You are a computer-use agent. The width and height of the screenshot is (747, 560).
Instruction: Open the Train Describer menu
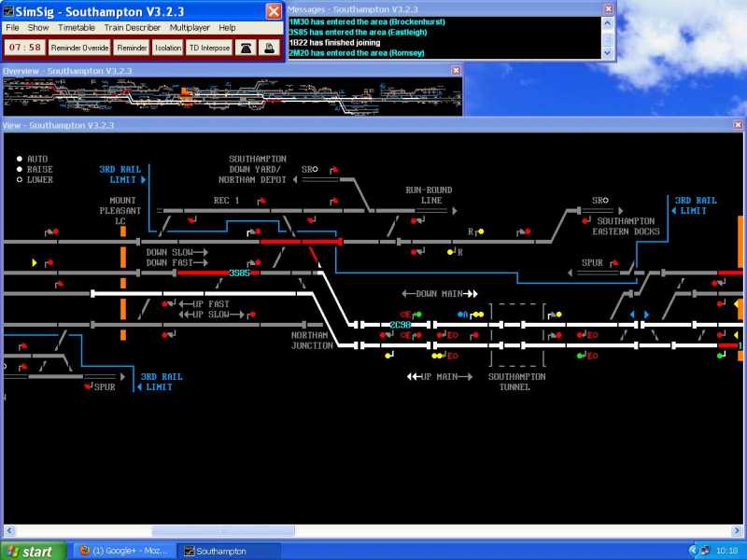click(x=133, y=28)
